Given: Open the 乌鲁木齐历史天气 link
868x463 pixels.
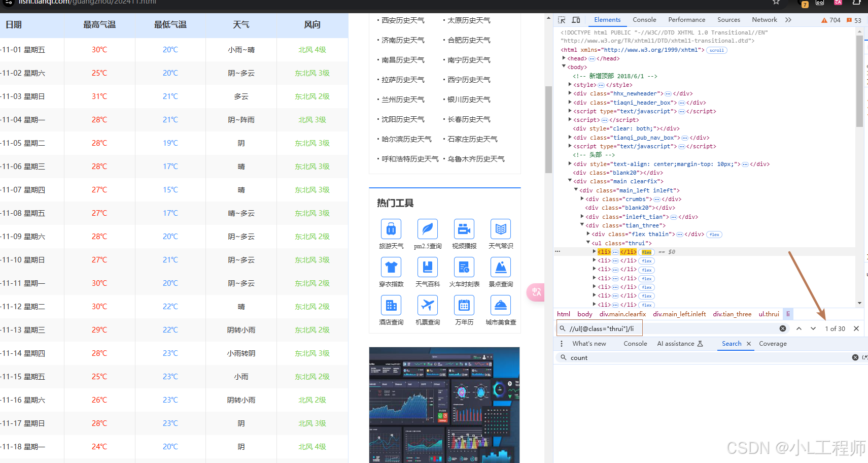Looking at the screenshot, I should [x=476, y=159].
